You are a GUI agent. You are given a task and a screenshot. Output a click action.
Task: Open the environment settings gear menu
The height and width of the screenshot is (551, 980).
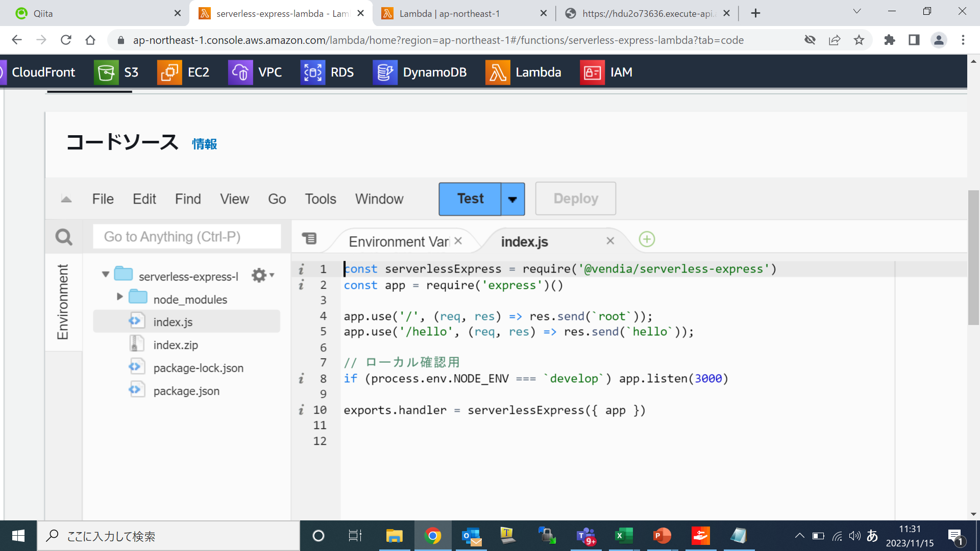click(262, 275)
